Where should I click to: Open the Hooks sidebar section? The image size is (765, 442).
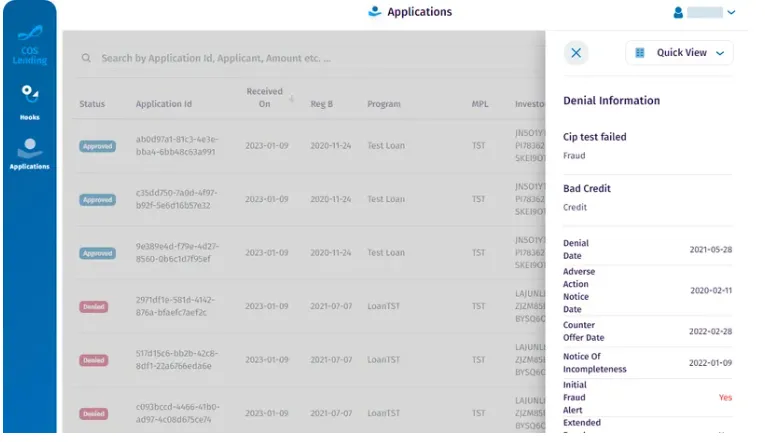point(29,102)
